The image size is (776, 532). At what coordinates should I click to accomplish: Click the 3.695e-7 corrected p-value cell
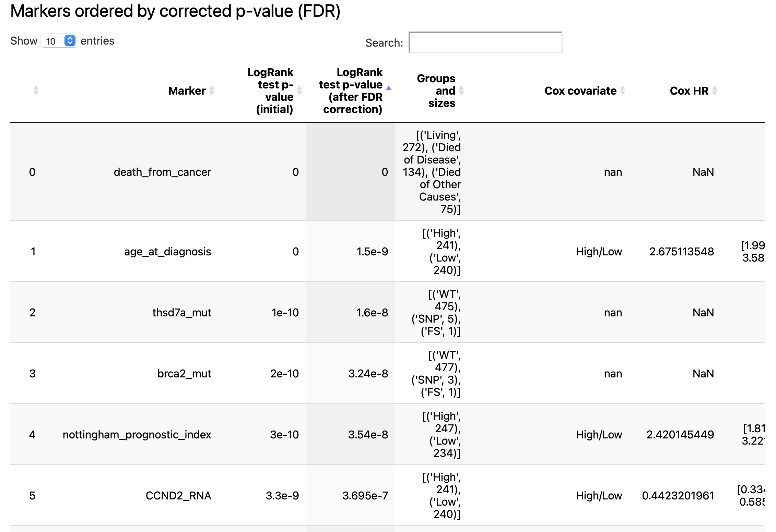pos(365,496)
